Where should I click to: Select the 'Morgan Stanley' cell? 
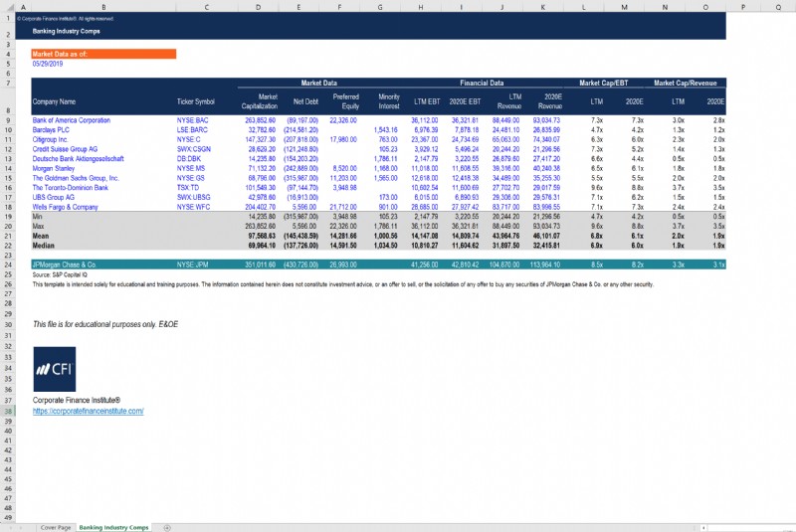pyautogui.click(x=54, y=169)
